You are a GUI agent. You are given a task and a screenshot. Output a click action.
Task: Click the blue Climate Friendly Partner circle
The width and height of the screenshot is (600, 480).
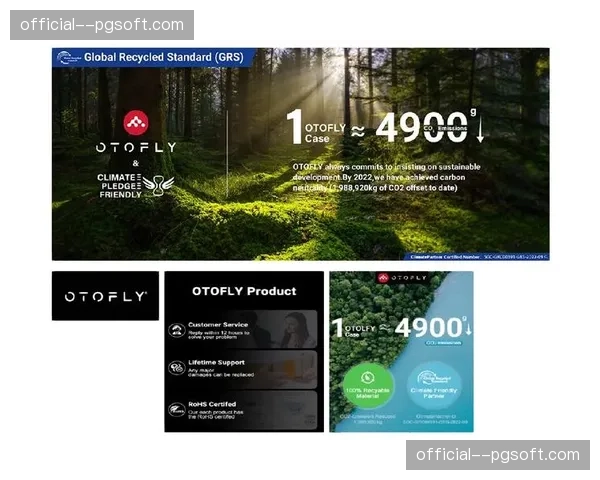(x=434, y=387)
